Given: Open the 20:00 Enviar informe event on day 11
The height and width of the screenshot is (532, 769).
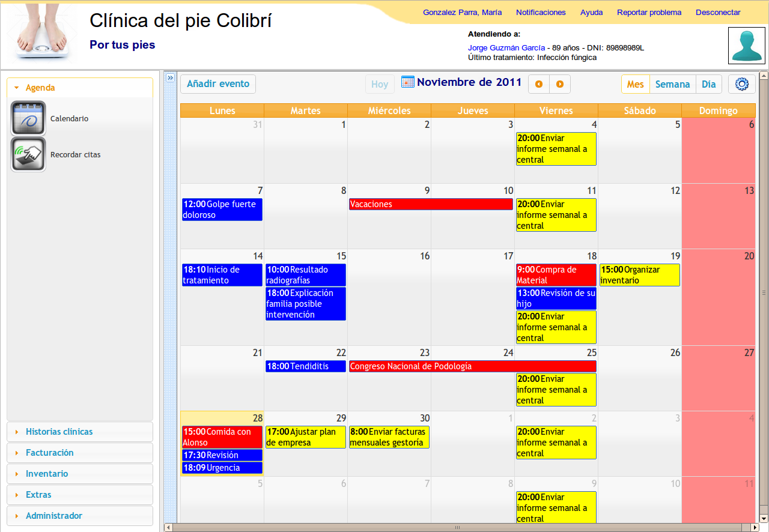Looking at the screenshot, I should coord(556,215).
